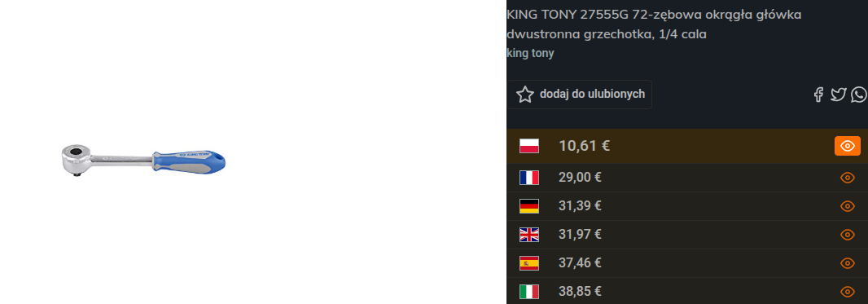View the 31,97 € UK offer eye icon
Screen dimensions: 868x304
coord(848,235)
